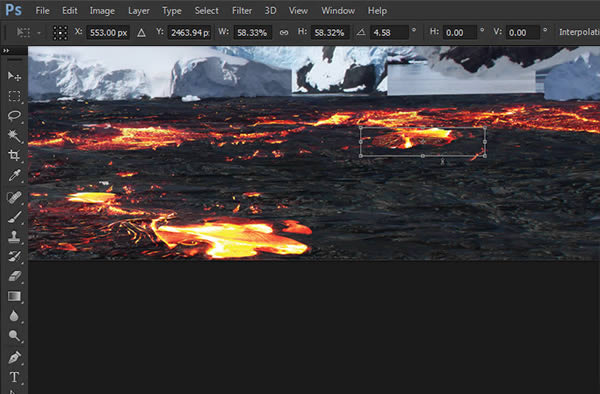Click the bottom-middle transform handle
Screen dimensions: 600x394
click(423, 156)
